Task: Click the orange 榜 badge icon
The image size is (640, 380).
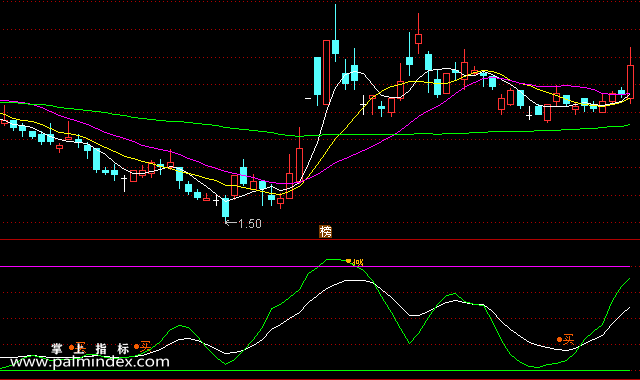Action: [x=325, y=231]
